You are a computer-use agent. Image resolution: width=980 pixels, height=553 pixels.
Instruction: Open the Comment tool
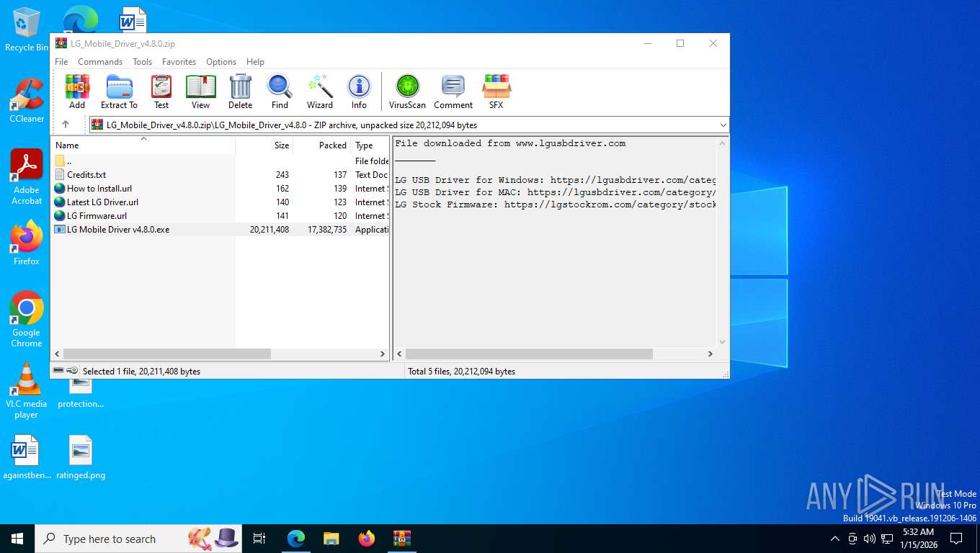click(453, 91)
